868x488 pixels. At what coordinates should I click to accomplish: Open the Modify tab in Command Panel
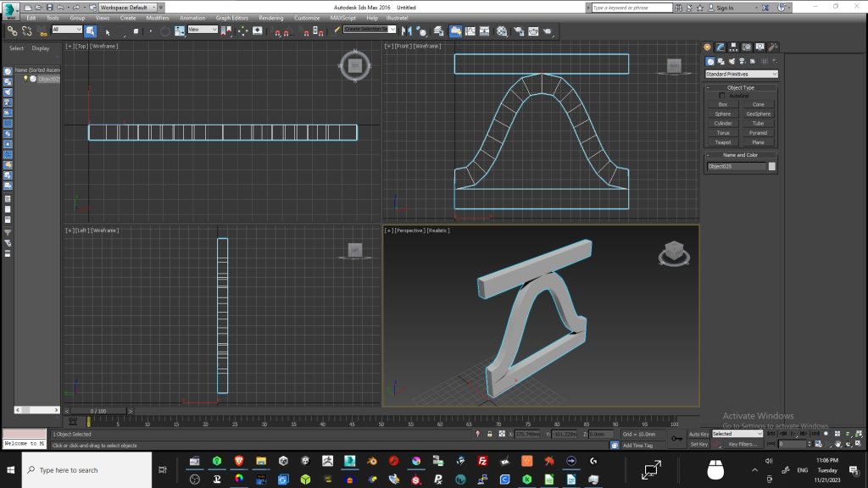[721, 47]
